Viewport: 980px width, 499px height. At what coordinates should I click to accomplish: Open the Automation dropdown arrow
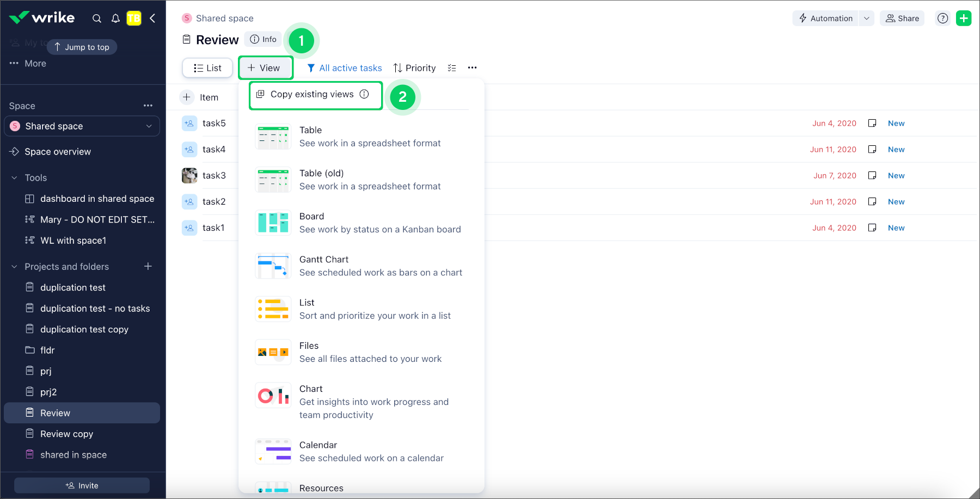[x=867, y=19]
